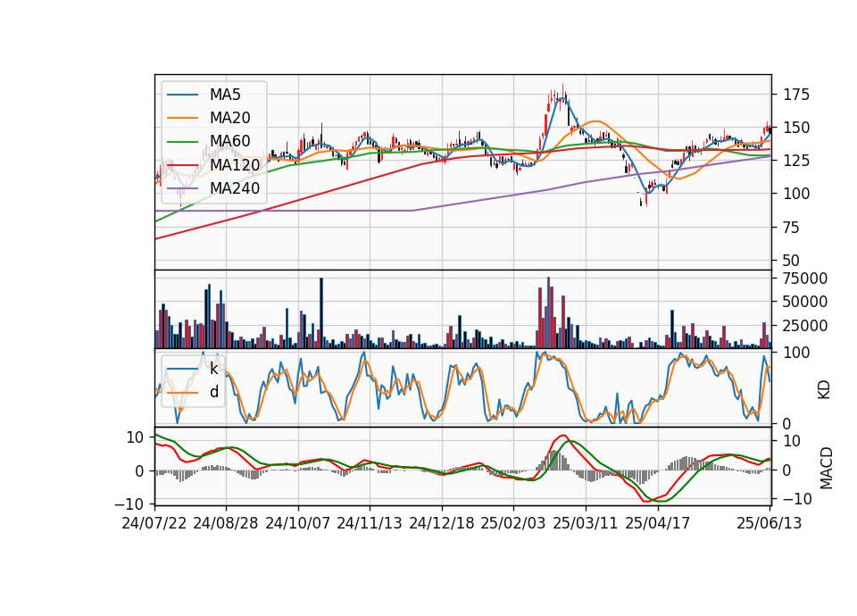
Task: Click the blue MA5 legend line sample
Action: point(182,96)
